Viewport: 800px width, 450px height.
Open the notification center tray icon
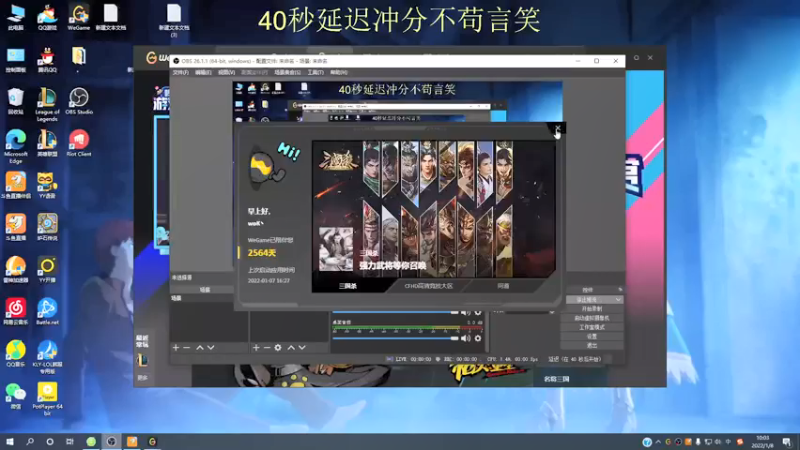[x=787, y=442]
